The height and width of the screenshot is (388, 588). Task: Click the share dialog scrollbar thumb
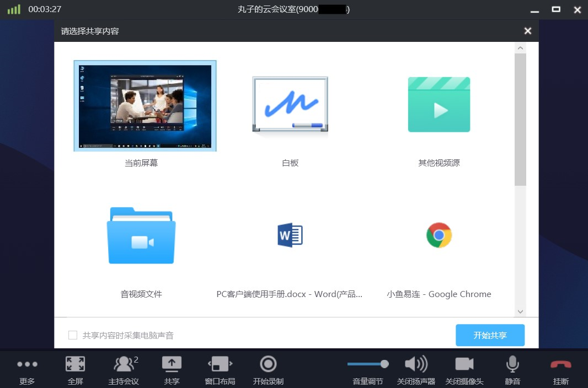[x=520, y=120]
